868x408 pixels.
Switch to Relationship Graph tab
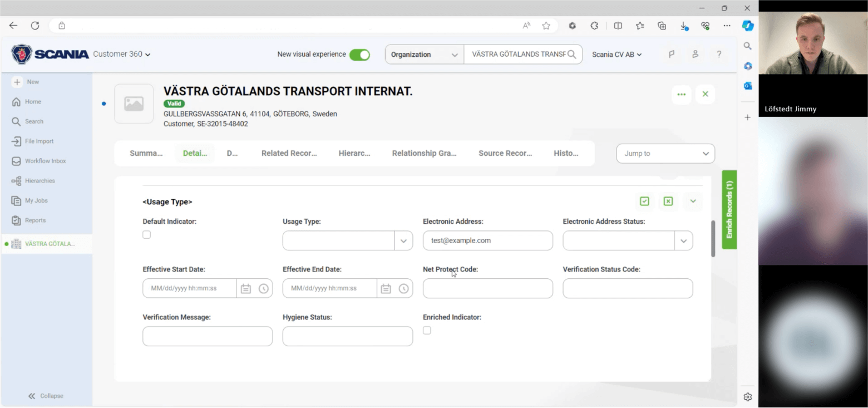[x=424, y=153]
